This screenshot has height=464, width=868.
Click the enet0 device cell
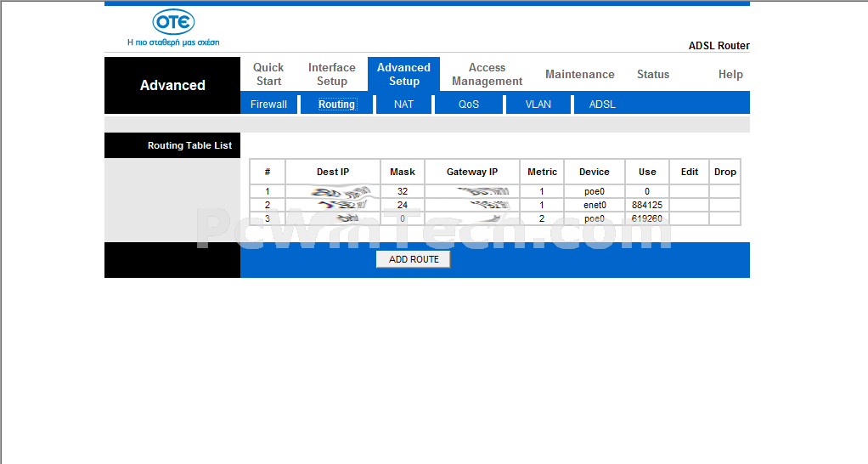(595, 205)
